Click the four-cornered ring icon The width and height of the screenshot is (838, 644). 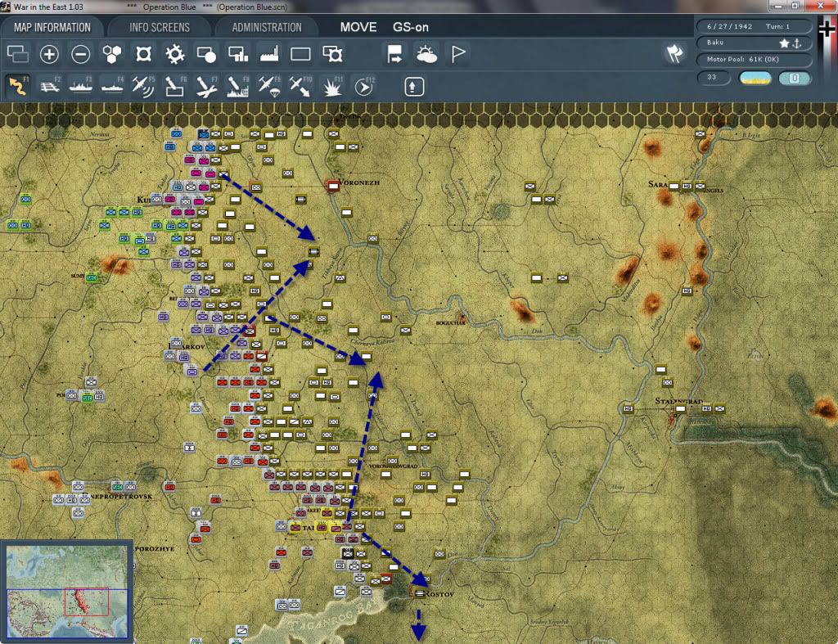pos(143,54)
